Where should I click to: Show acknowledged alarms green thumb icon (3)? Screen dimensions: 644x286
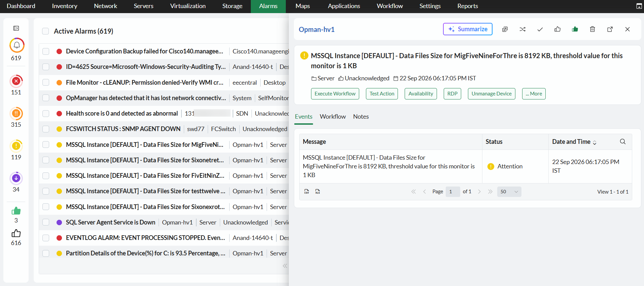(x=16, y=211)
